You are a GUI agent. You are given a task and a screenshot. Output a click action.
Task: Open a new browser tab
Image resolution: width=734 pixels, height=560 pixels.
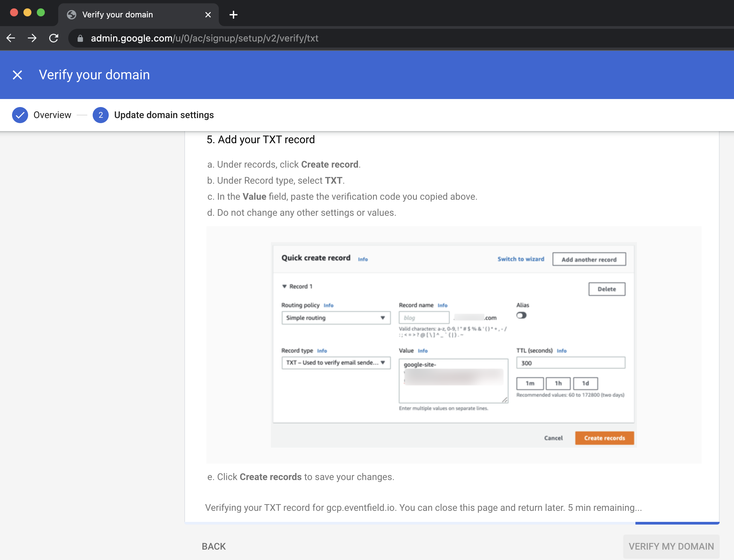click(x=234, y=15)
